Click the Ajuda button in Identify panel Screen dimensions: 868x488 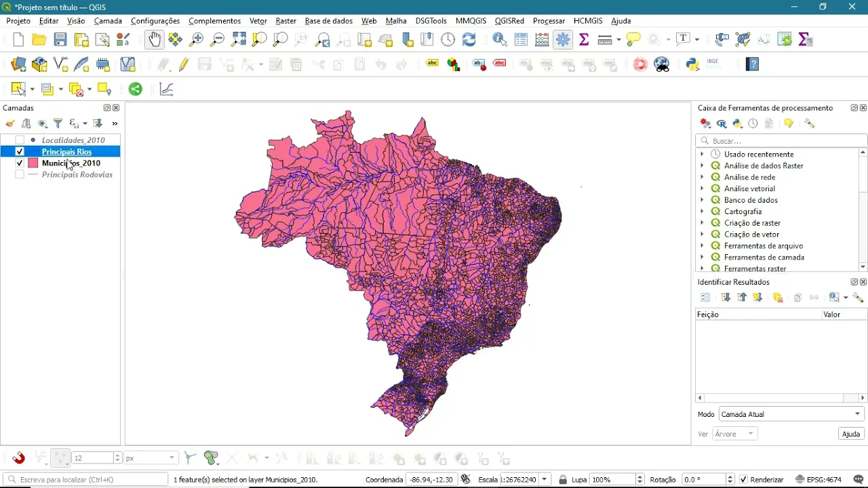851,434
